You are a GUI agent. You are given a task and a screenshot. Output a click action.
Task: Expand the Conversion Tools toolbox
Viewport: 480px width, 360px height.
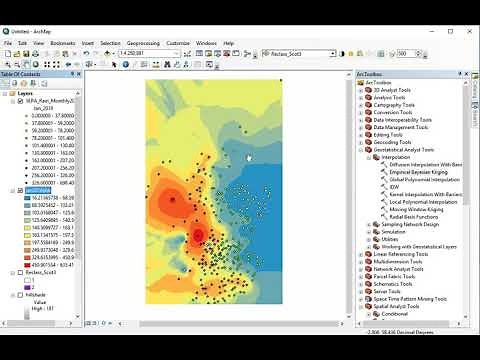click(x=361, y=113)
